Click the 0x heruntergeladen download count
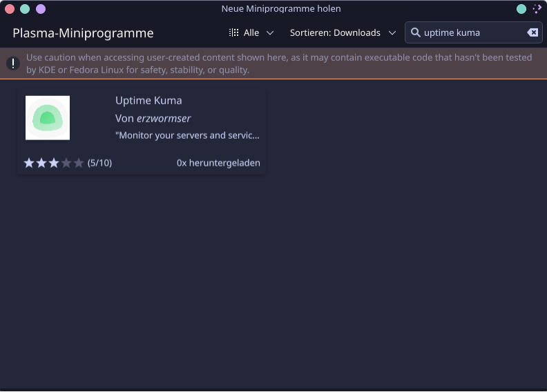Screen dimensions: 547x392 pyautogui.click(x=218, y=163)
